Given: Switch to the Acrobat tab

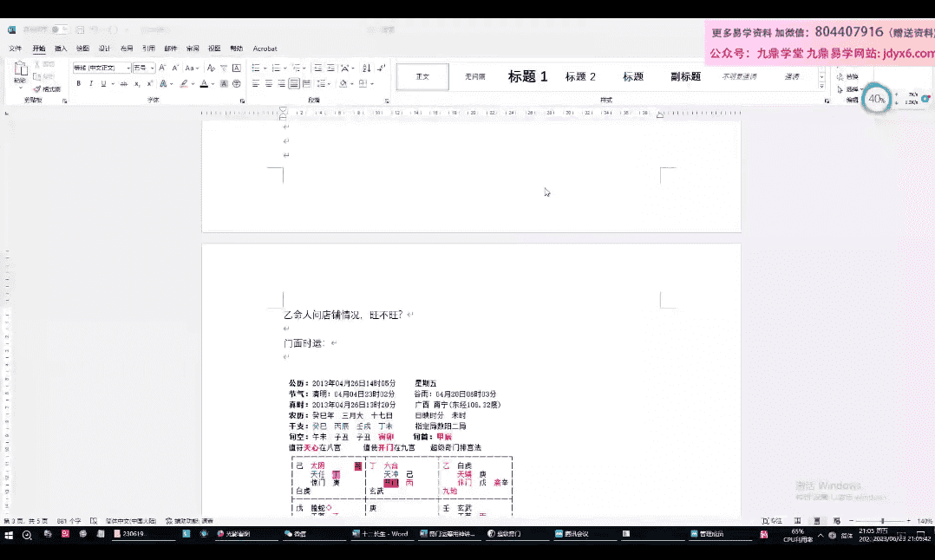Looking at the screenshot, I should pos(265,49).
